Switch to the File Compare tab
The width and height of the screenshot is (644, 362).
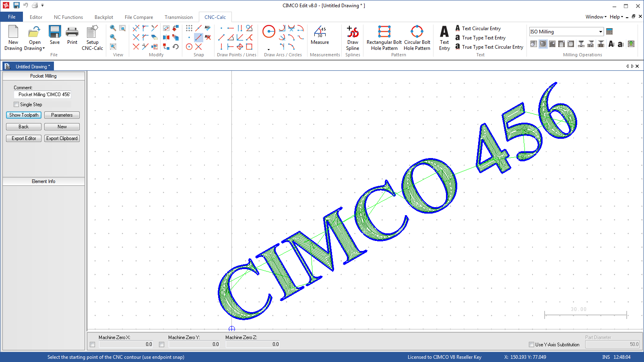point(139,17)
